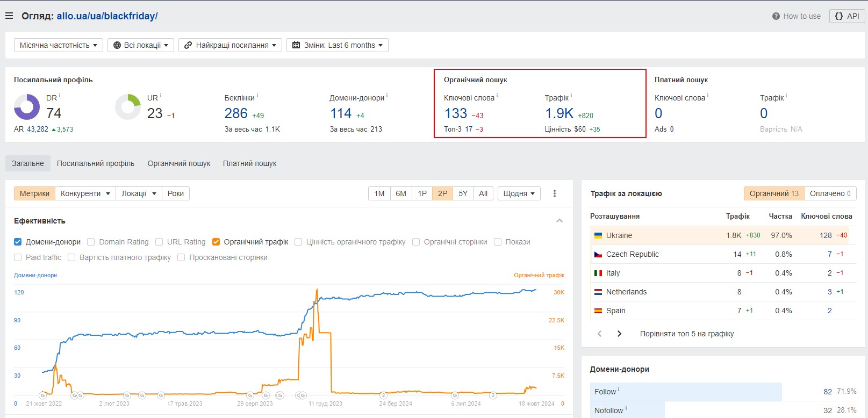Select the Метрики chart tab

click(34, 193)
